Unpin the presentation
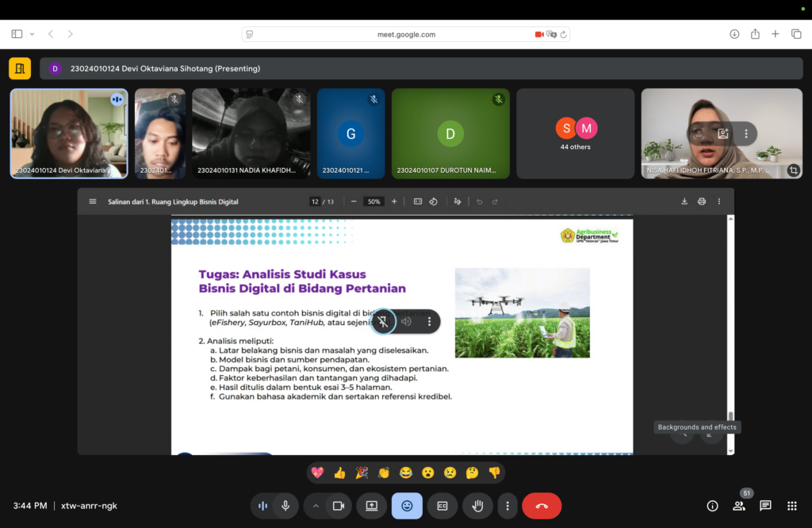Viewport: 812px width, 528px height. point(383,321)
